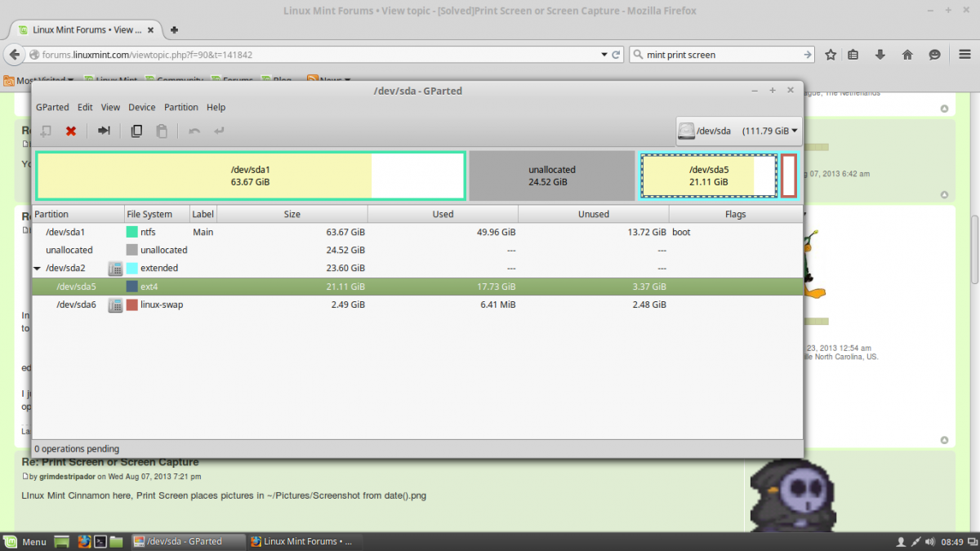Collapse the /dev/sda2 extended partition tree
This screenshot has height=551, width=980.
38,268
